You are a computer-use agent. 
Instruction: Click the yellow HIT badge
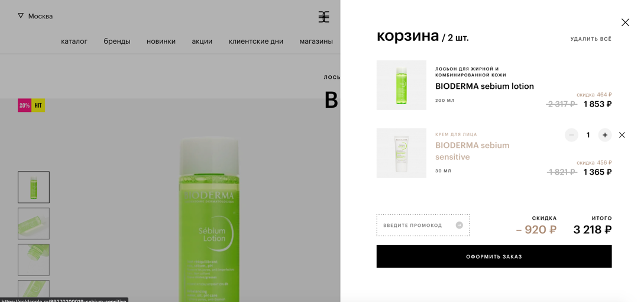coord(38,105)
